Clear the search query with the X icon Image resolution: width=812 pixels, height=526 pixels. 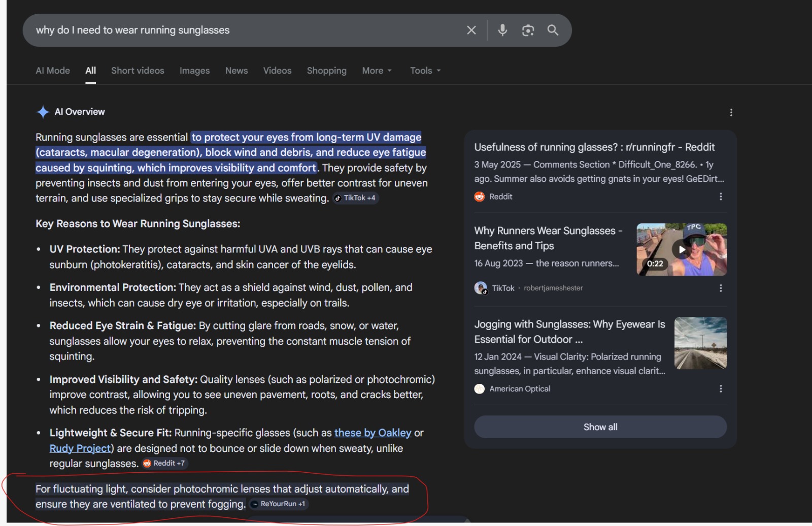point(471,30)
